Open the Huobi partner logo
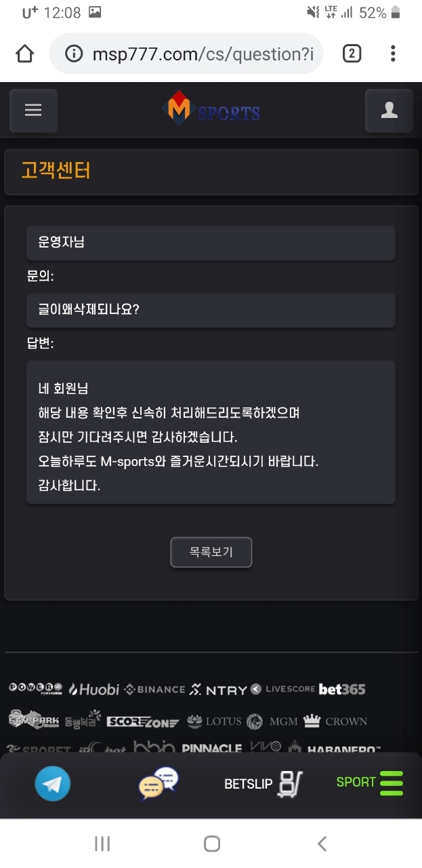 pos(93,689)
